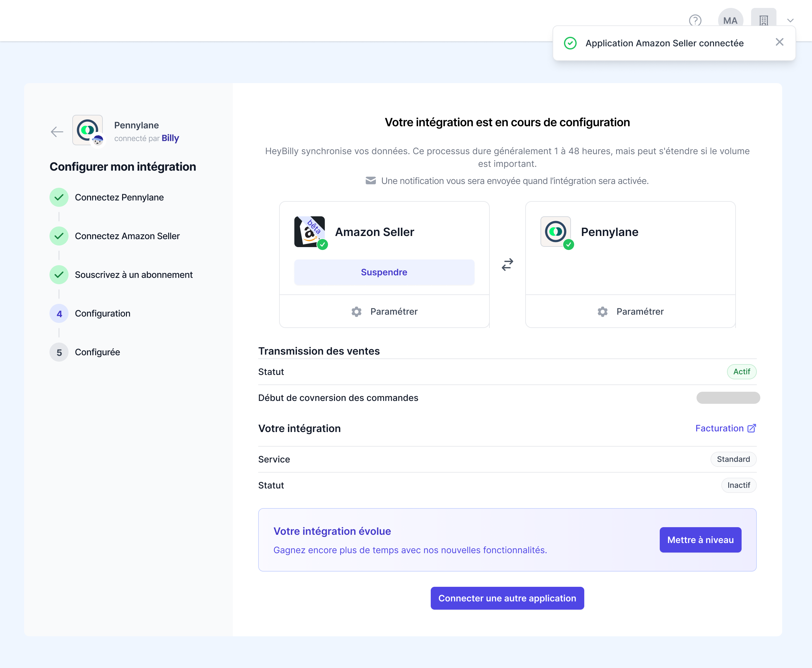Click Mettre à niveau button
Viewport: 812px width, 668px height.
[700, 540]
